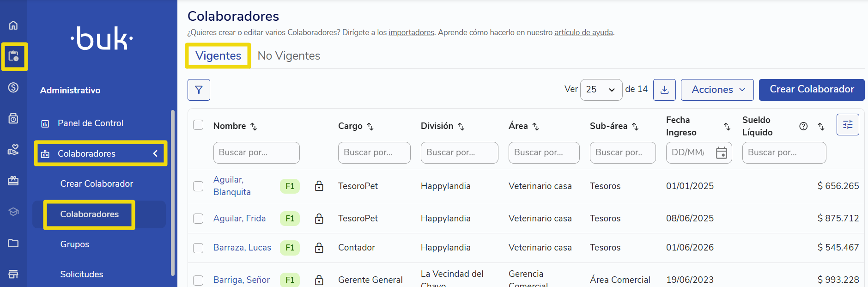Sort by Cargo column arrows
This screenshot has height=287, width=868.
click(x=370, y=126)
